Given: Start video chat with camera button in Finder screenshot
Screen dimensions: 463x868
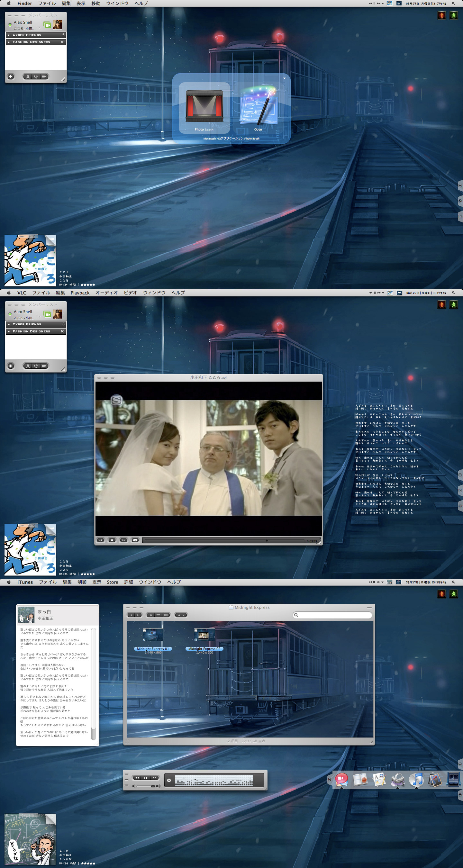Looking at the screenshot, I should coord(44,77).
